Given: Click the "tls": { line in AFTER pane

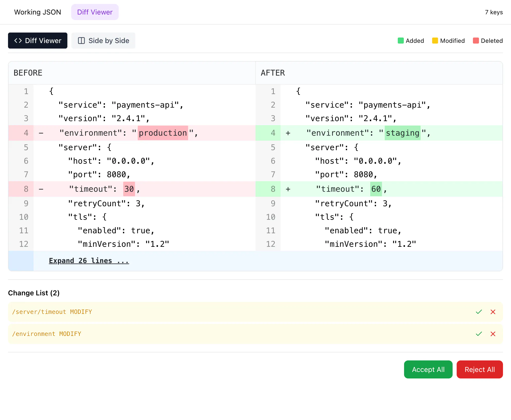Looking at the screenshot, I should tap(334, 217).
